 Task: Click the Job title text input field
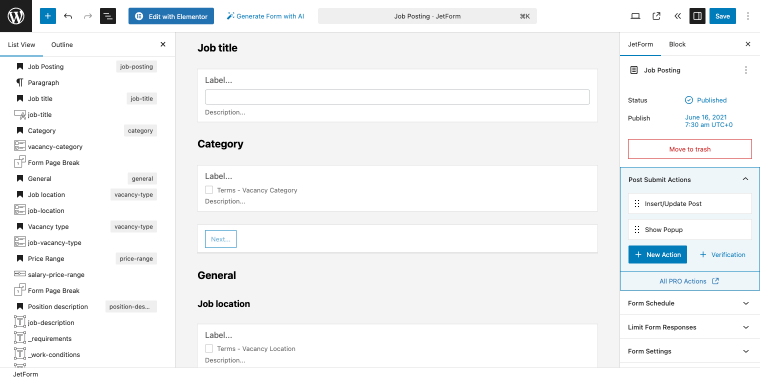point(397,97)
